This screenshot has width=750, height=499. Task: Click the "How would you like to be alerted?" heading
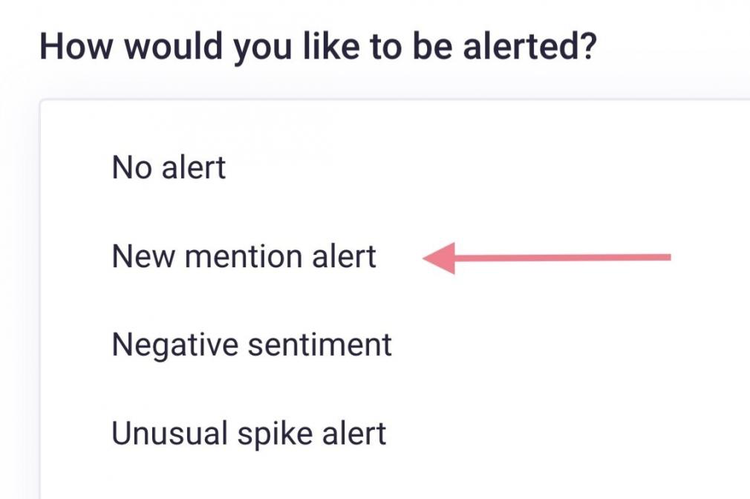click(x=318, y=47)
